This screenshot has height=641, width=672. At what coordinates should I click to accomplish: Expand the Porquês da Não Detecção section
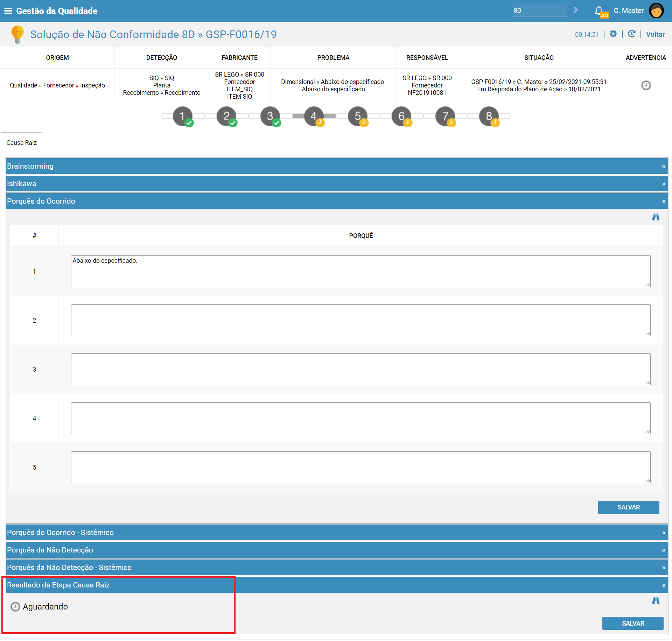[337, 550]
